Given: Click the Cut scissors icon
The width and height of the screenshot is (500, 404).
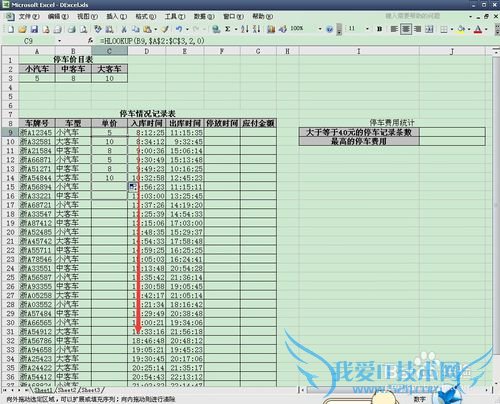Looking at the screenshot, I should coord(124,29).
